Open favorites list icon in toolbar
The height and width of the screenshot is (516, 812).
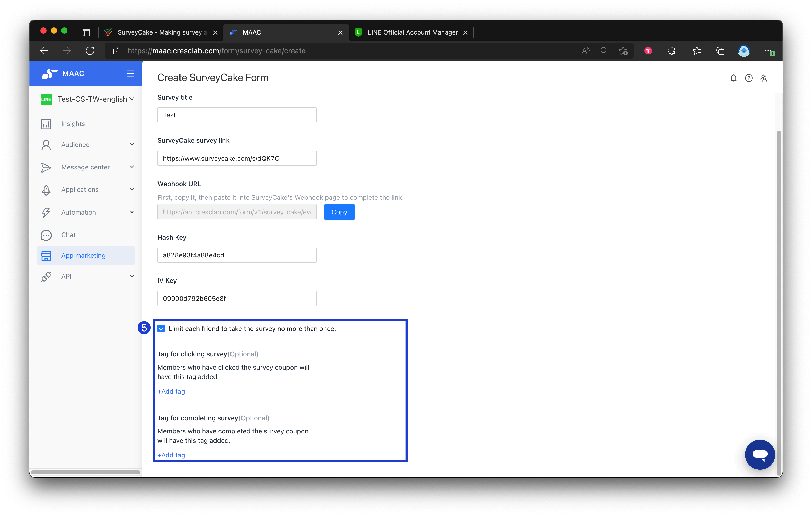pyautogui.click(x=697, y=50)
